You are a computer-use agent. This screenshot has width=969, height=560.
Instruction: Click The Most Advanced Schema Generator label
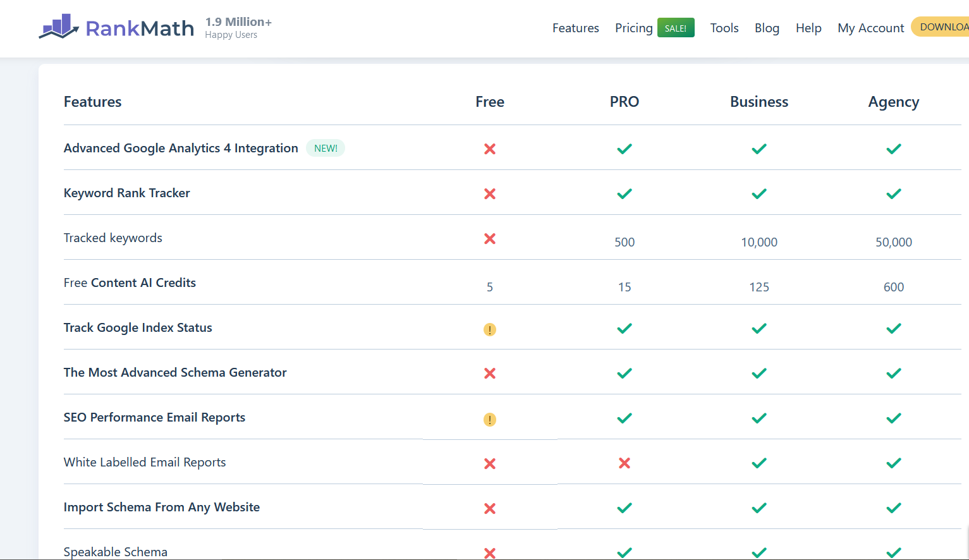175,372
